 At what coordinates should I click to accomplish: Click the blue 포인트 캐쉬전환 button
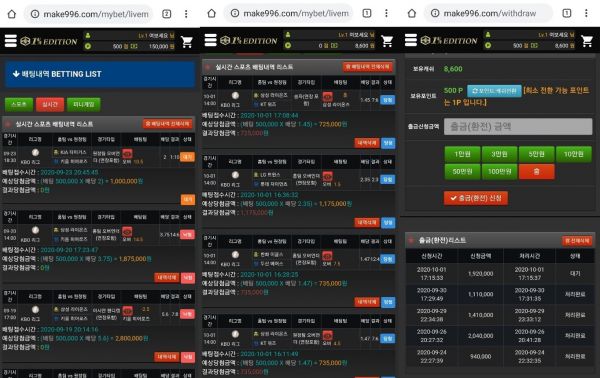pos(494,91)
